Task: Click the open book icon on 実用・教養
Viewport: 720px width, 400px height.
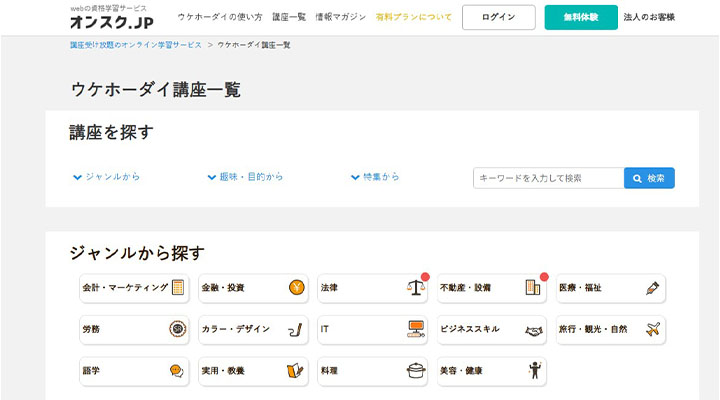Action: [295, 371]
